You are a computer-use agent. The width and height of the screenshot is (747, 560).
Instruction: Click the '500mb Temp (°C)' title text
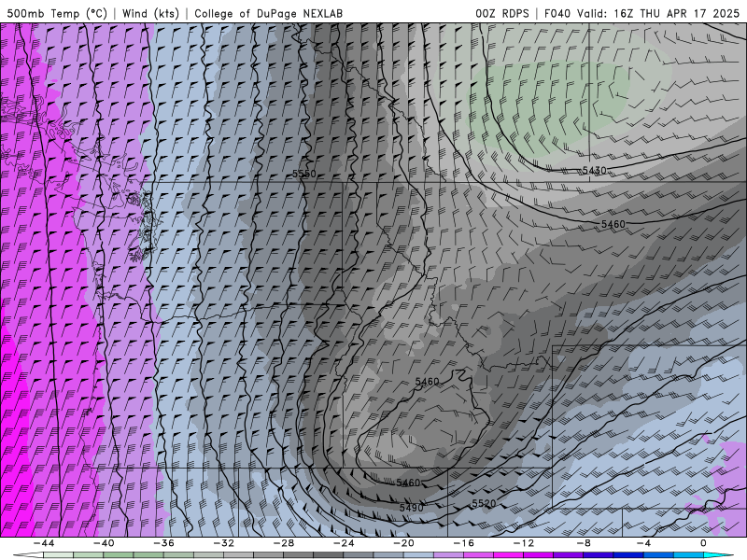click(x=57, y=13)
